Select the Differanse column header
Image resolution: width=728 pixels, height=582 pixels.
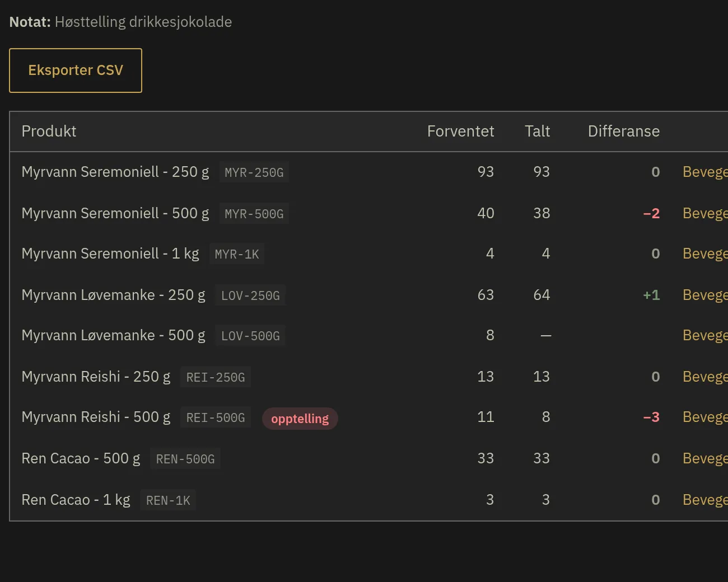click(624, 131)
